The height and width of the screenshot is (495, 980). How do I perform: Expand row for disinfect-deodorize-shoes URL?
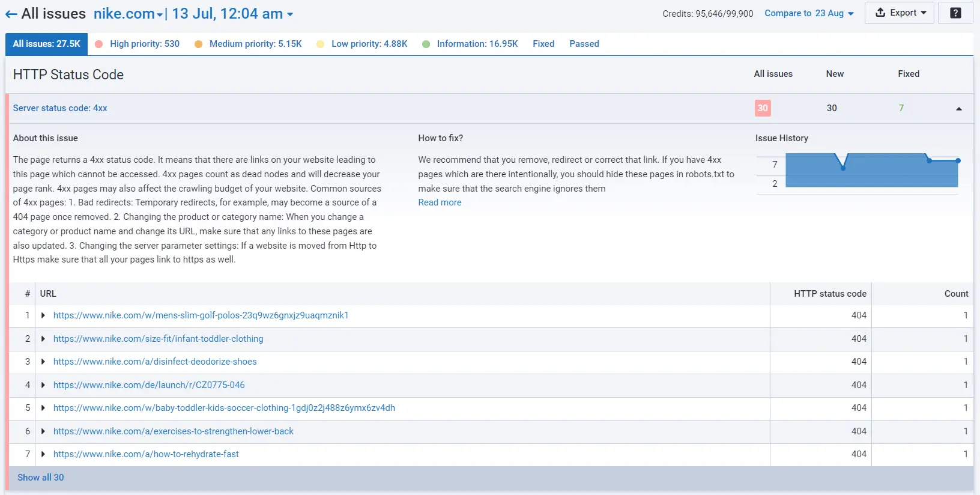[43, 362]
